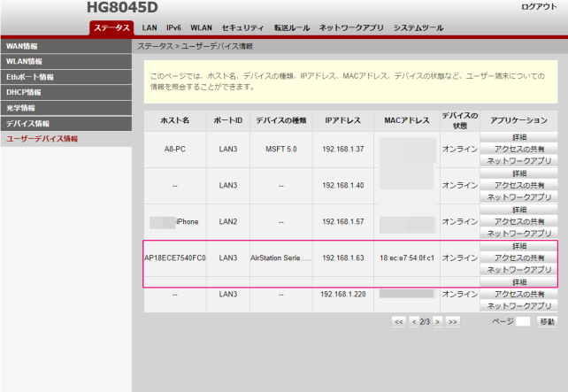The image size is (568, 392).
Task: Open the ステータス tab
Action: pos(111,28)
